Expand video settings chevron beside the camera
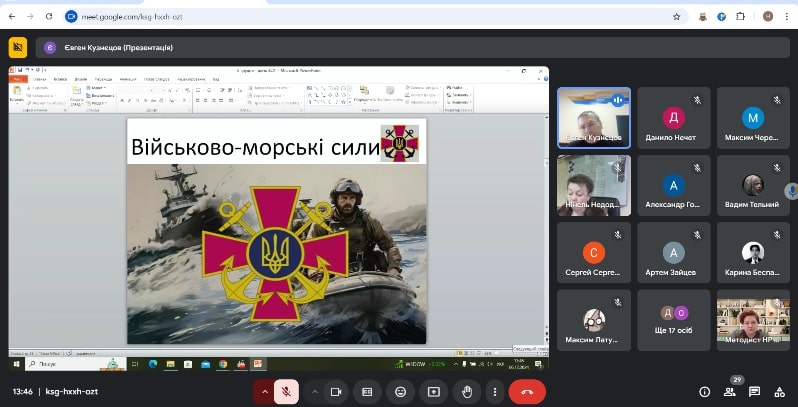 click(315, 392)
